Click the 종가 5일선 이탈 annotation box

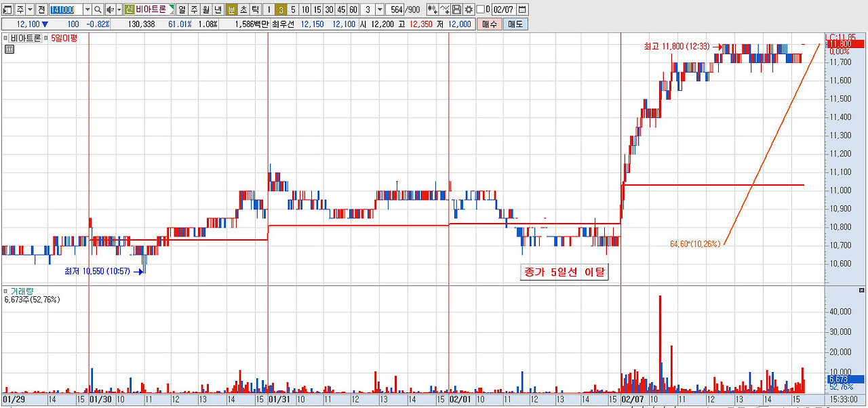click(x=565, y=272)
